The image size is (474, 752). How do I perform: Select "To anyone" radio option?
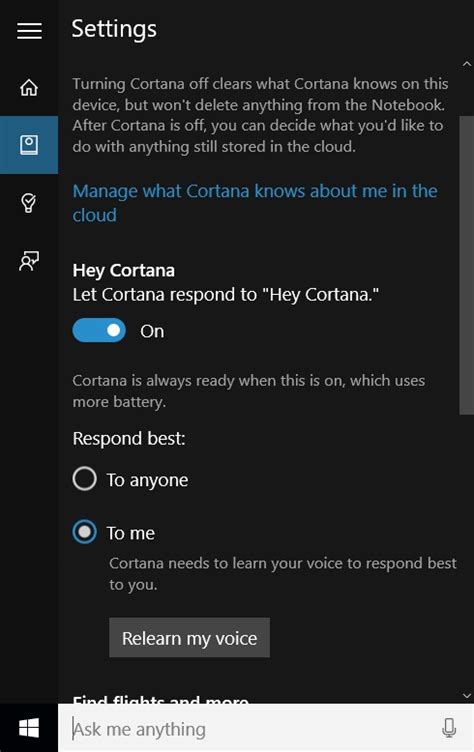click(84, 479)
